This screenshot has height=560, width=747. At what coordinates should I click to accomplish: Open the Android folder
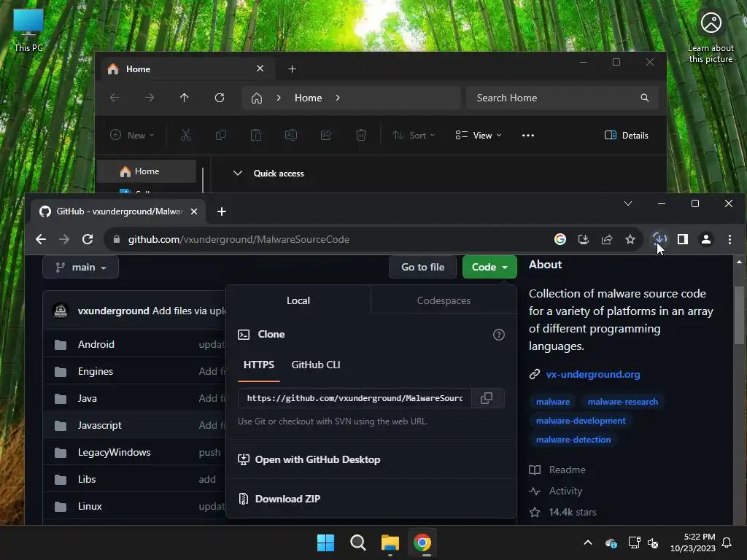96,344
